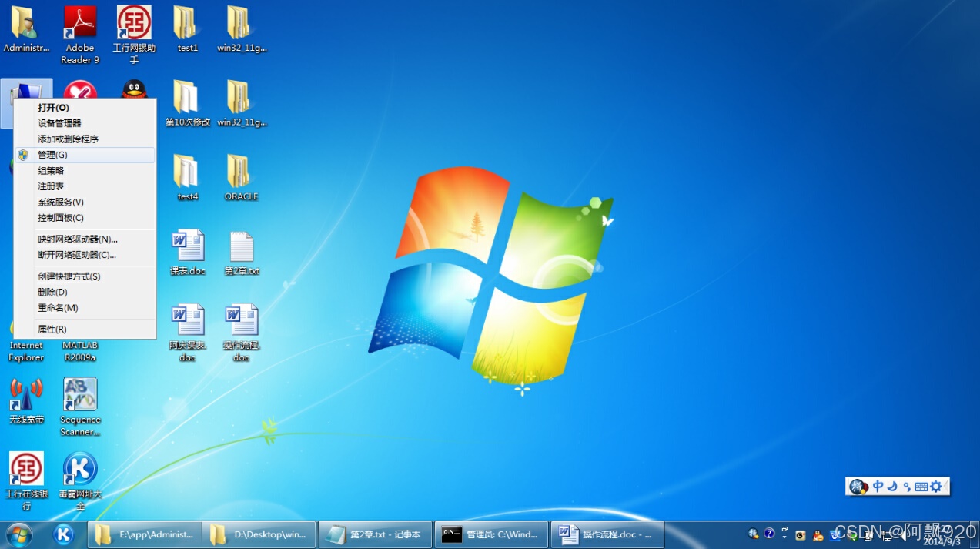Switch to 第2章.txt - 记事本 taskbar window
Screen dimensions: 980x549
(375, 534)
